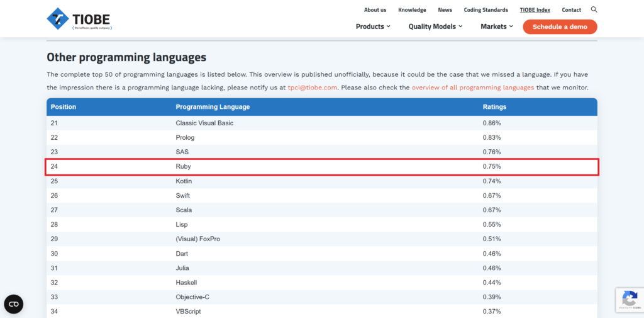The height and width of the screenshot is (318, 644).
Task: Click the TIOBE logo
Action: point(79,19)
